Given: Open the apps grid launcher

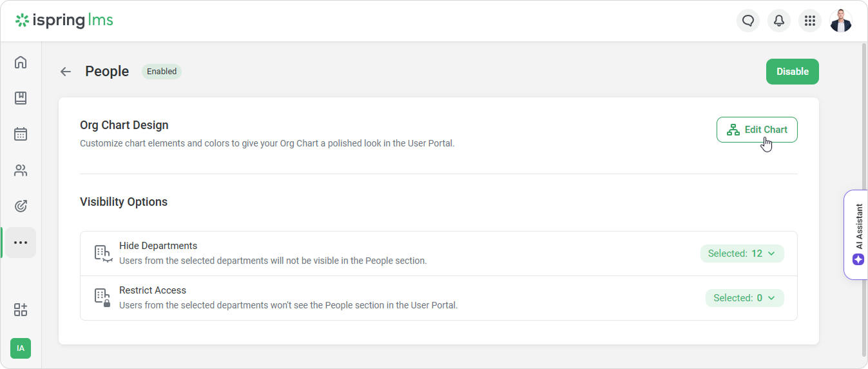Looking at the screenshot, I should click(810, 21).
